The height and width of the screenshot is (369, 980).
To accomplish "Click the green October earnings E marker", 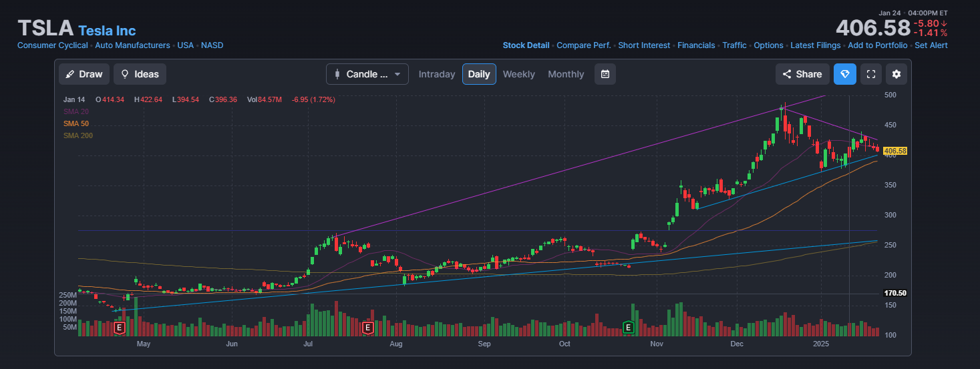I will [628, 327].
